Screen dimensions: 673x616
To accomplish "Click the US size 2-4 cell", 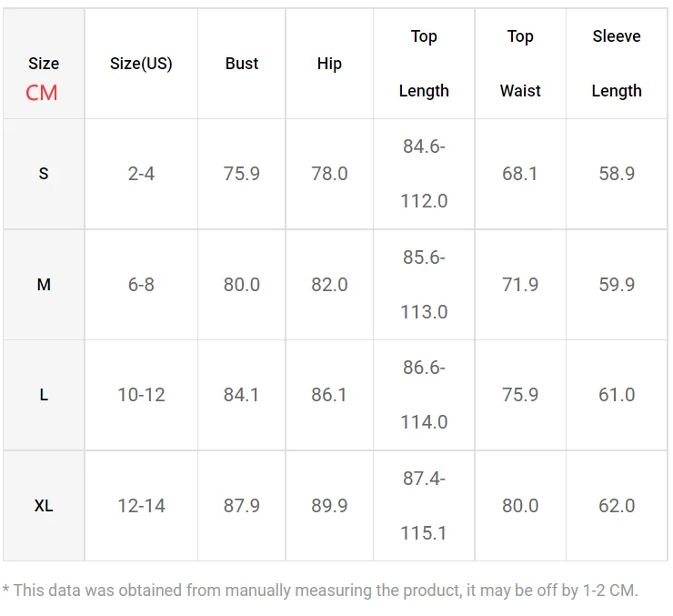I will (141, 174).
